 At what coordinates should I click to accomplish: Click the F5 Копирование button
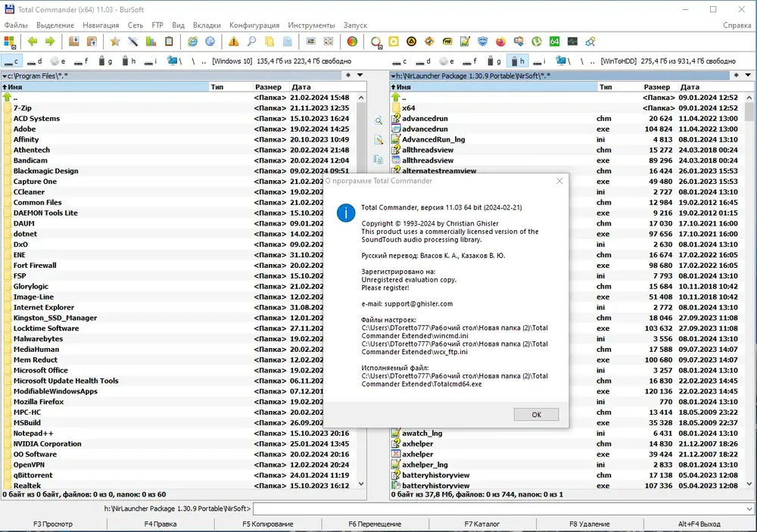pos(267,524)
